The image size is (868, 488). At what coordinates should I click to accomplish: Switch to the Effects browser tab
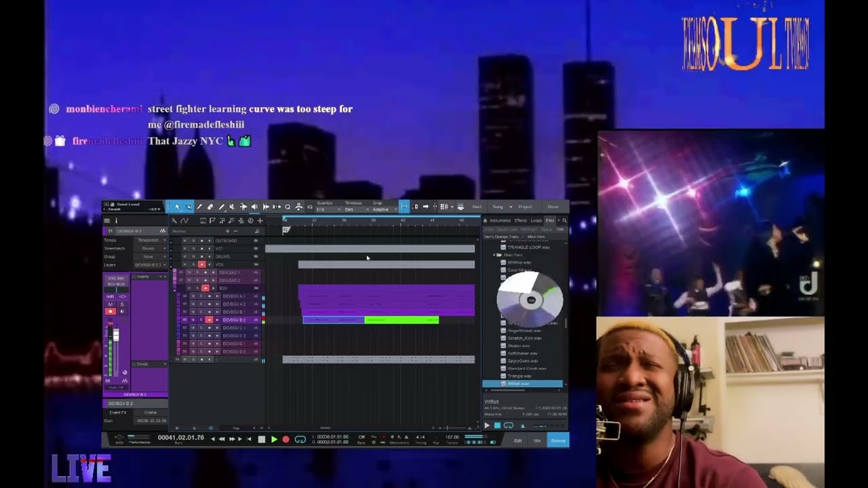tap(521, 220)
